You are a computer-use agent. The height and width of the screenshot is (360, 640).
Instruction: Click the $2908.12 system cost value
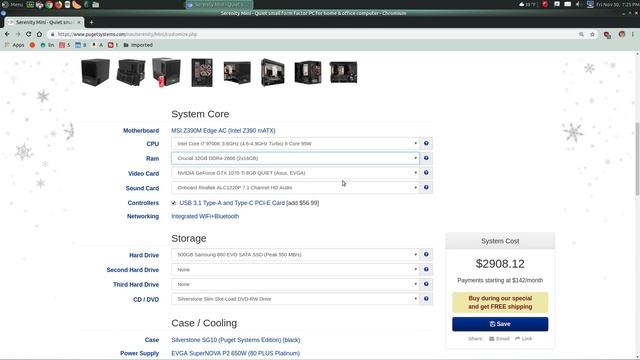pos(500,264)
